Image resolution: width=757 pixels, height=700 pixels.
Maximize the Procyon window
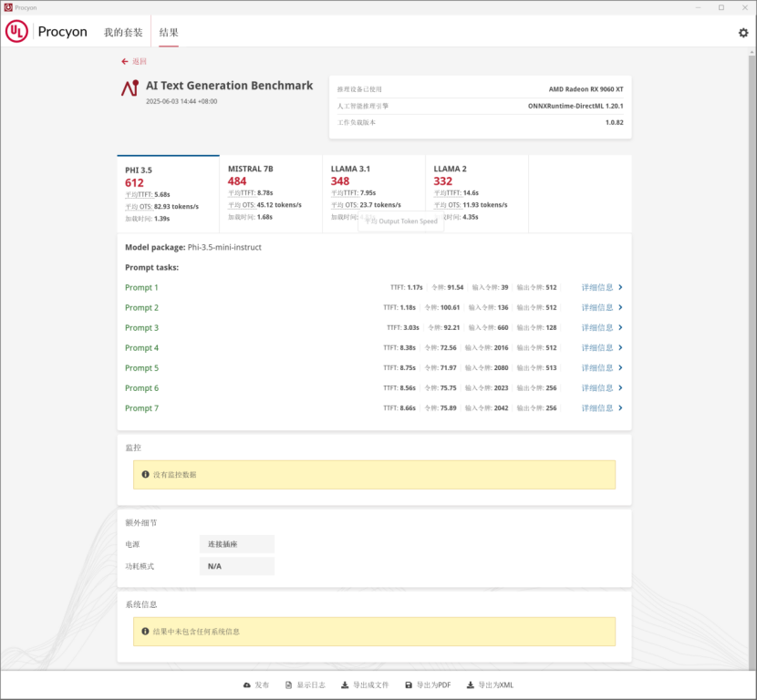point(721,7)
